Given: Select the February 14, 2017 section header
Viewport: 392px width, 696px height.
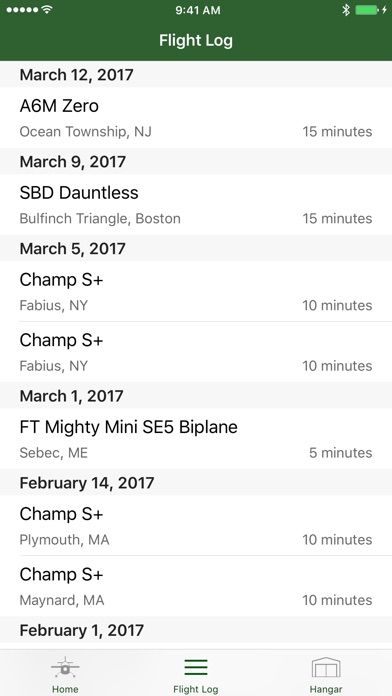Looking at the screenshot, I should tap(196, 482).
